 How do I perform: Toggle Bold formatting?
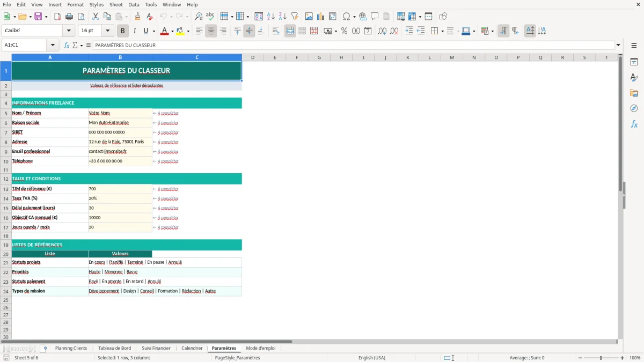click(123, 31)
